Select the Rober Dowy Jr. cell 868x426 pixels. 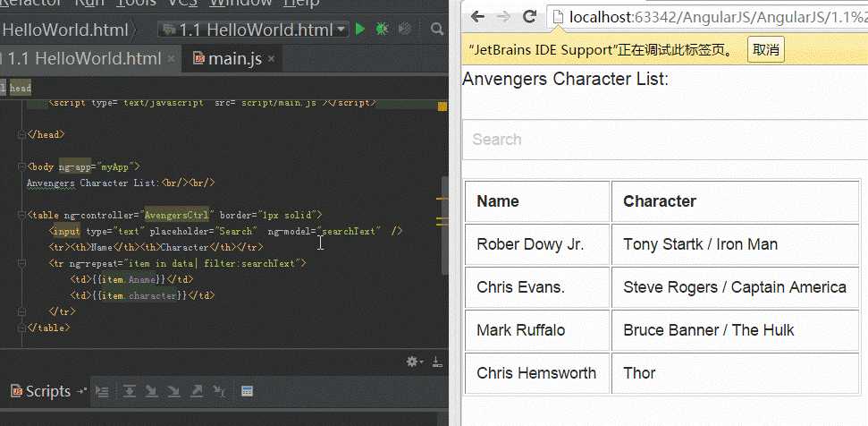[537, 244]
